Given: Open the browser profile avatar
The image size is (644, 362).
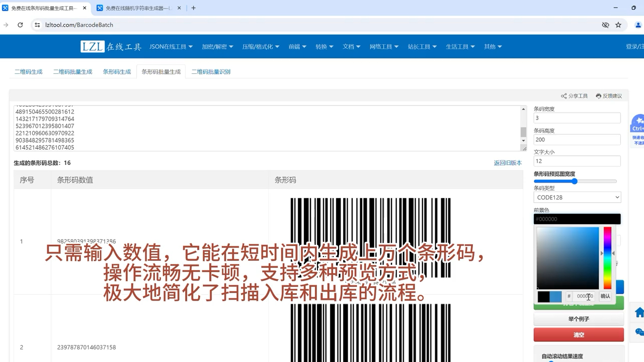Looking at the screenshot, I should tap(638, 25).
